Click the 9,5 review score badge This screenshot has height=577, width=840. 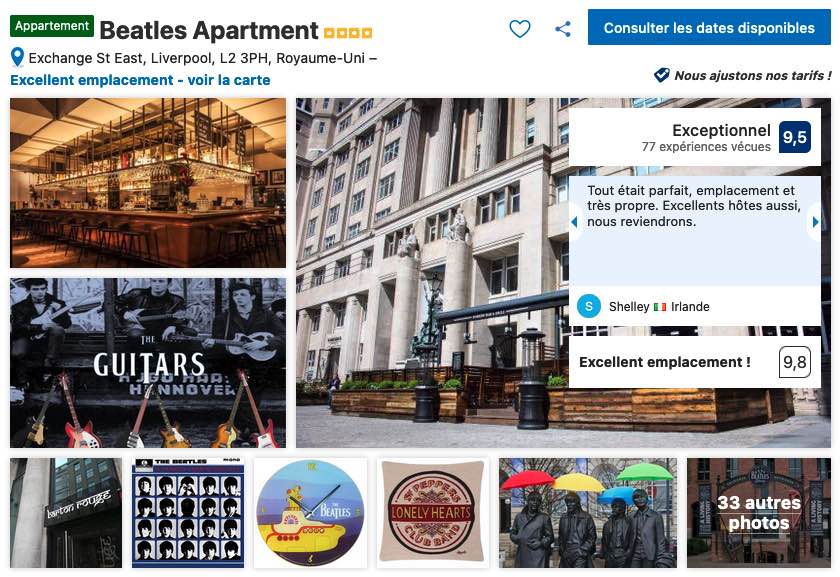(794, 137)
